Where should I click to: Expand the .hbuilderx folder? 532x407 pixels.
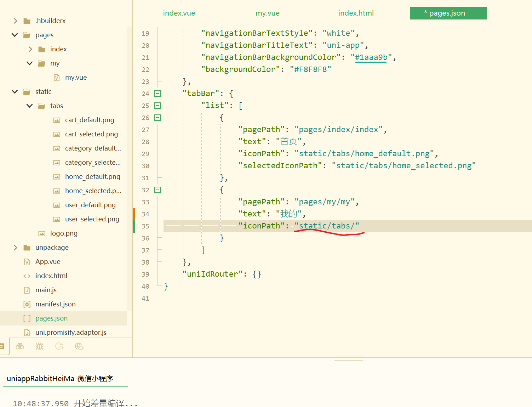coord(15,21)
